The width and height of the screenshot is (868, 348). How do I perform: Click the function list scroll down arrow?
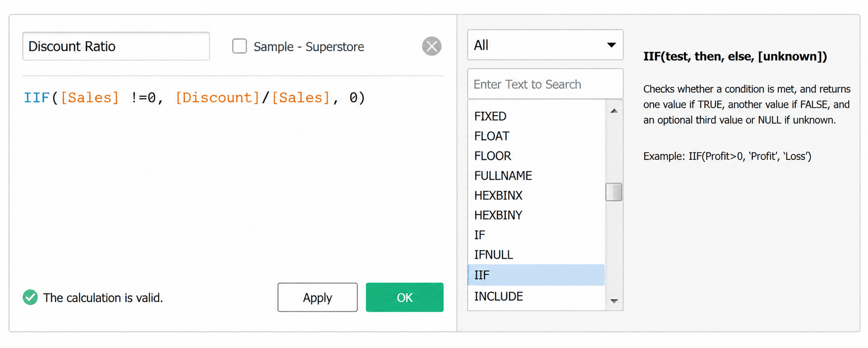pos(614,301)
